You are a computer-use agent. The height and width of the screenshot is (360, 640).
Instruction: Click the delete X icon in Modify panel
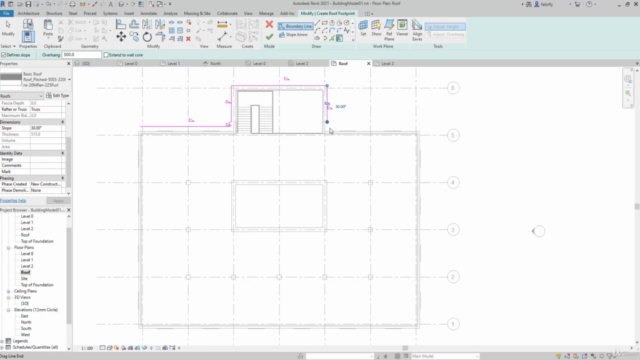tap(188, 39)
